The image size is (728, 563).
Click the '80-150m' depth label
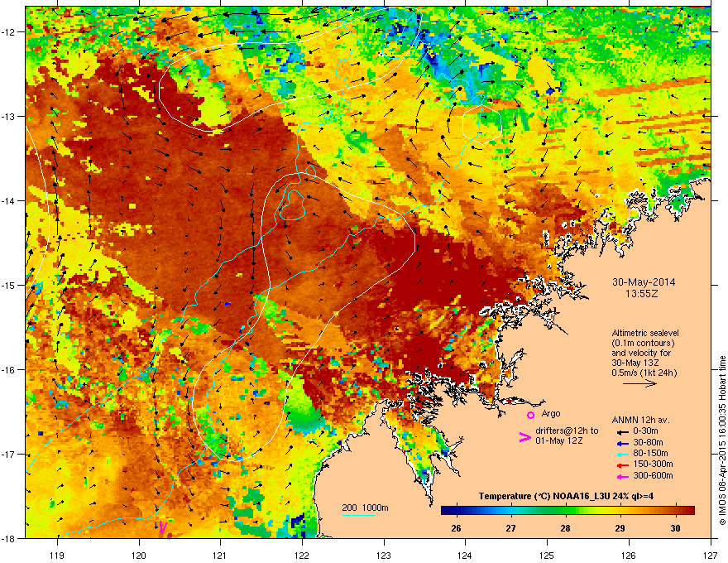[650, 454]
